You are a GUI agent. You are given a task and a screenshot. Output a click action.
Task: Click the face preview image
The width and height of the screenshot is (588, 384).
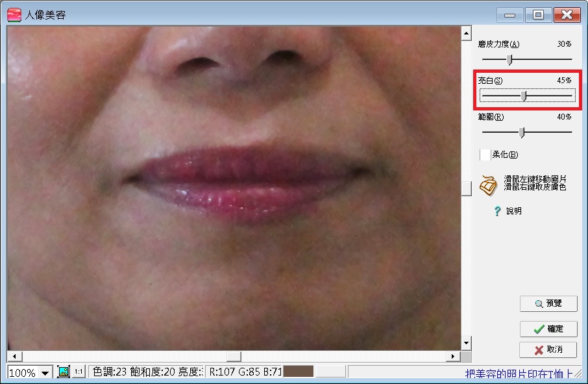[234, 188]
